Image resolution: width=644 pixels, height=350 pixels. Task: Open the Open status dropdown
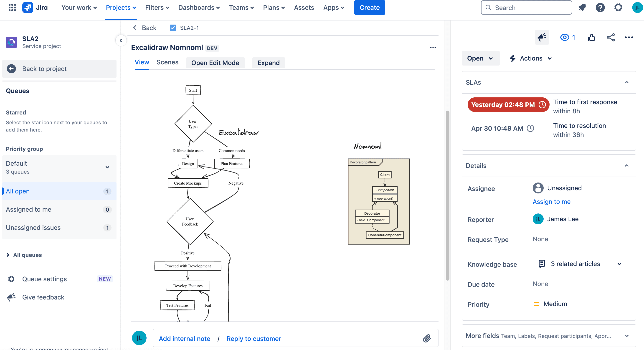[x=481, y=58]
